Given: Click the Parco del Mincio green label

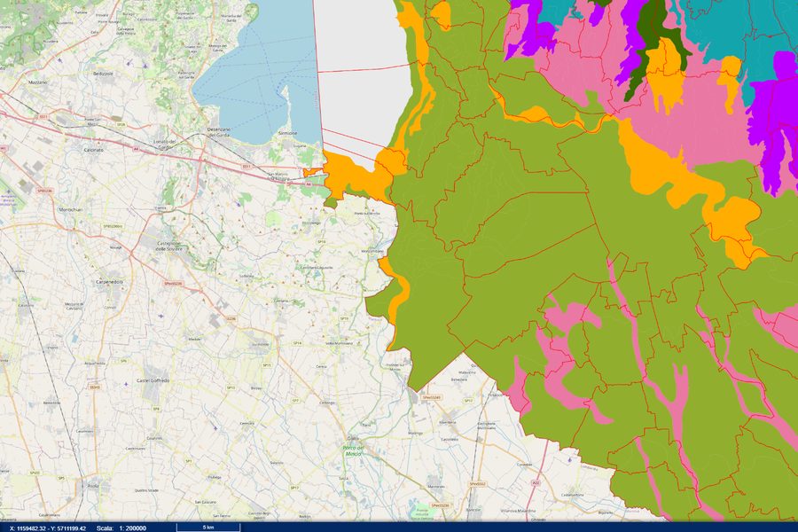Looking at the screenshot, I should click(x=353, y=450).
